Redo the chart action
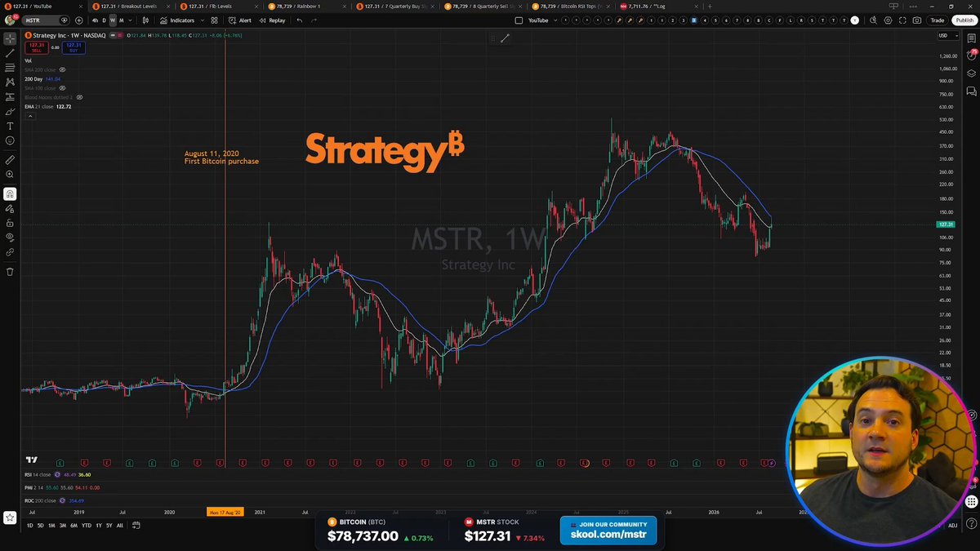The image size is (980, 551). (315, 20)
